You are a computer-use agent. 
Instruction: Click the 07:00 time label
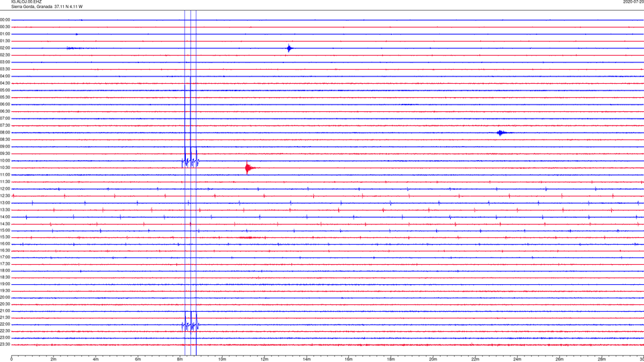(x=5, y=118)
